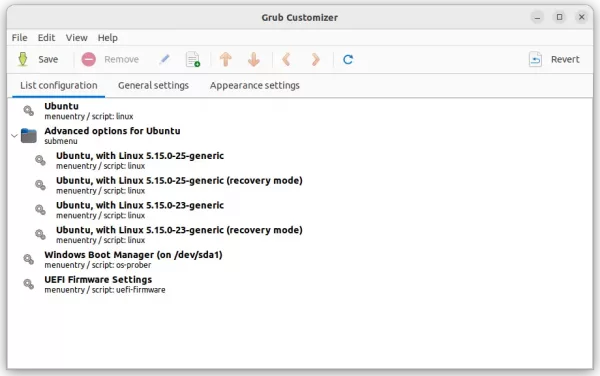Click the Save toolbar button
The image size is (600, 376).
tap(38, 60)
